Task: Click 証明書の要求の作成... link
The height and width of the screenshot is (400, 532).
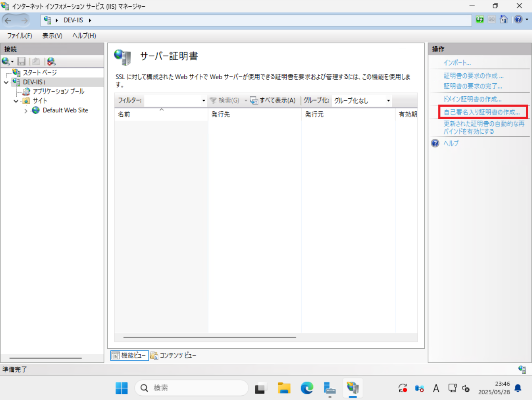Action: 473,76
